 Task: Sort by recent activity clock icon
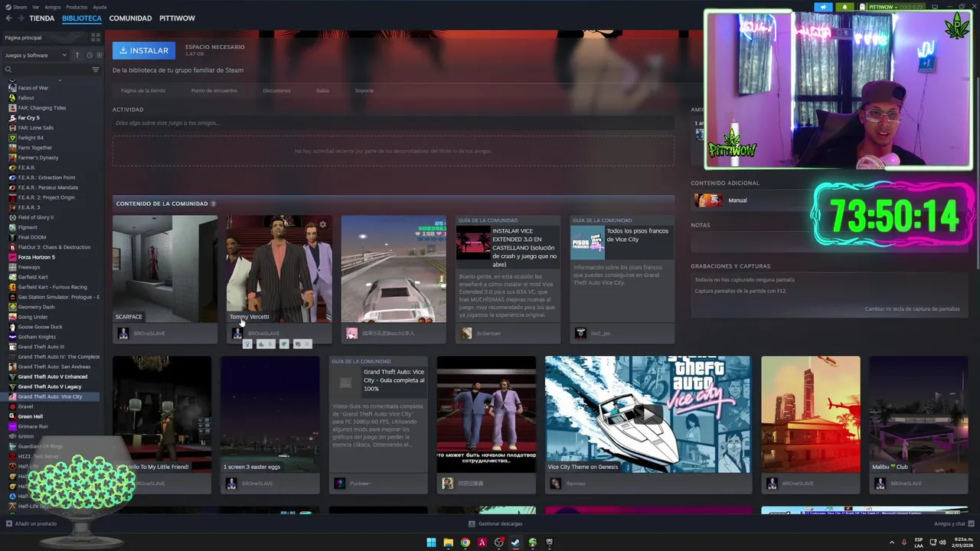tap(90, 55)
